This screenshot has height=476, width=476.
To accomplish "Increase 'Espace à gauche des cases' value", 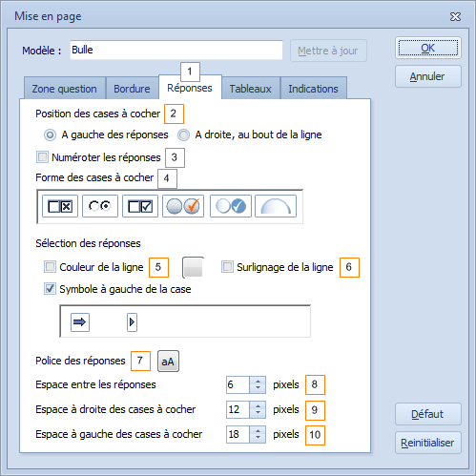I will pos(258,430).
